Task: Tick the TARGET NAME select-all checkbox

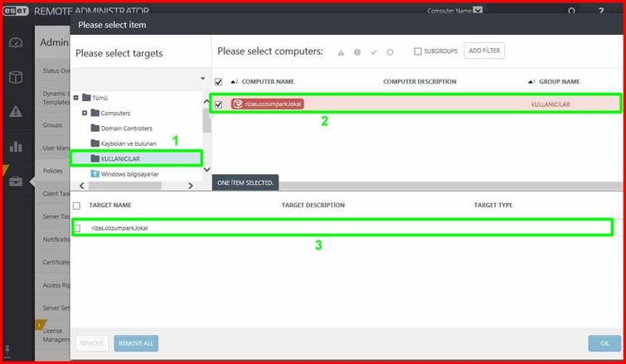Action: tap(76, 206)
